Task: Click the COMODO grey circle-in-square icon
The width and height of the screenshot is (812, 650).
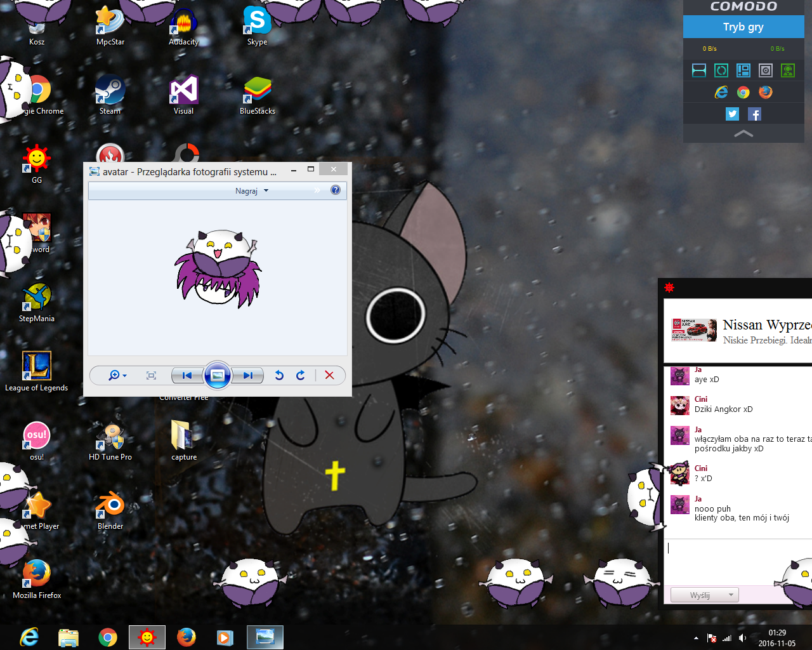Action: tap(766, 70)
